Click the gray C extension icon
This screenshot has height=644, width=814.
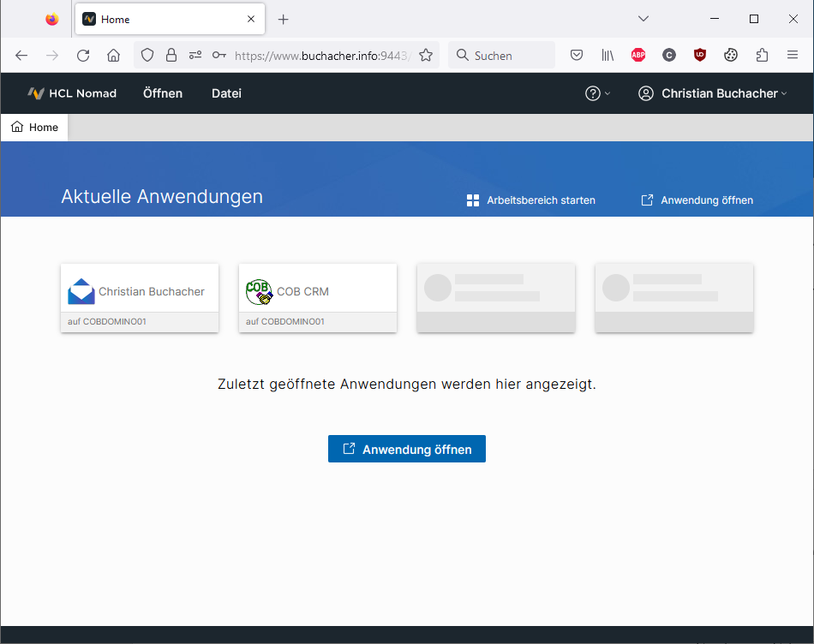coord(669,55)
